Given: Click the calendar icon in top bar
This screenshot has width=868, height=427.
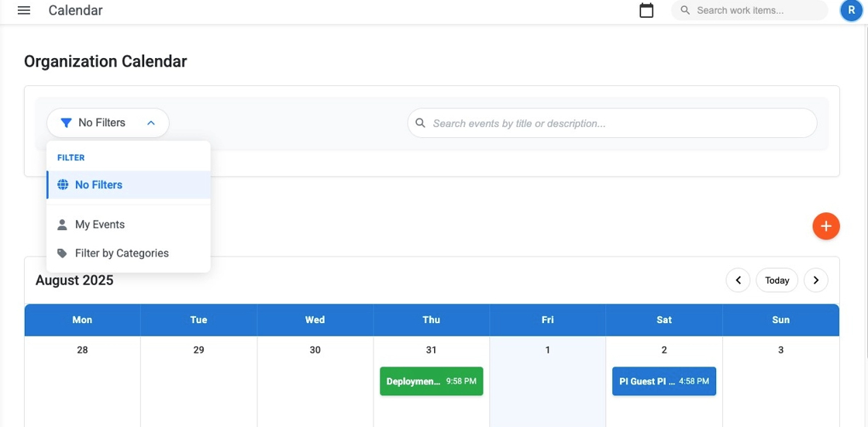Looking at the screenshot, I should [646, 11].
